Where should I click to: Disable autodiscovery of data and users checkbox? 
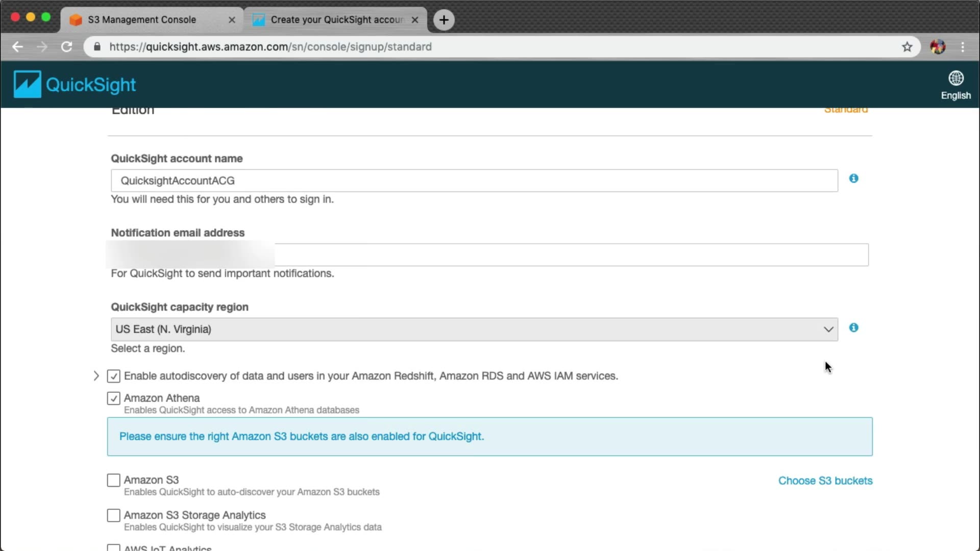pos(113,377)
